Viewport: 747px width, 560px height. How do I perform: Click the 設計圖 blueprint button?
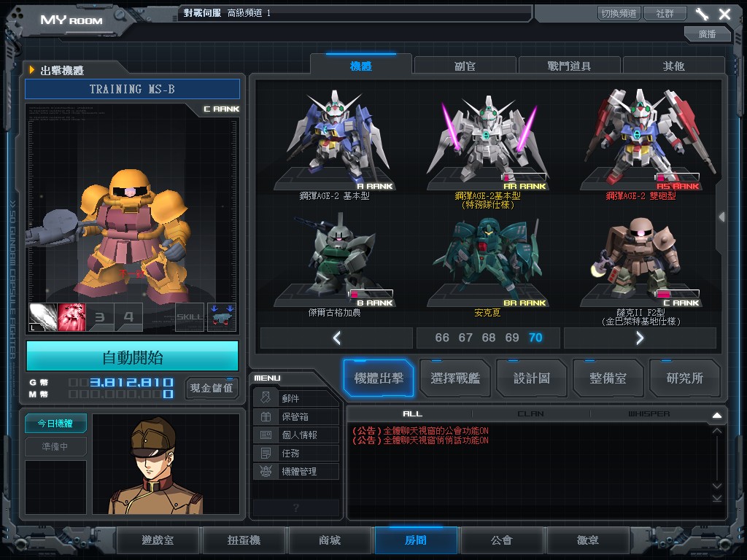coord(532,378)
